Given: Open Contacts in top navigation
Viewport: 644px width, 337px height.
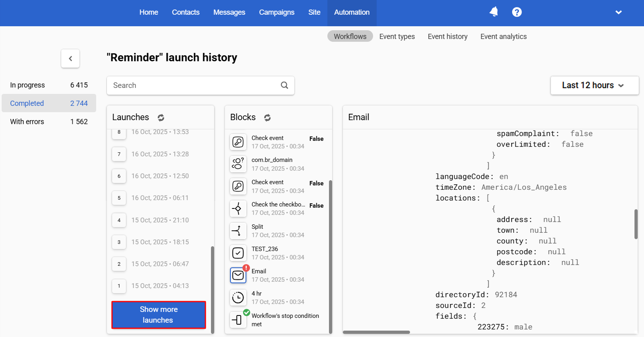Looking at the screenshot, I should pyautogui.click(x=186, y=12).
